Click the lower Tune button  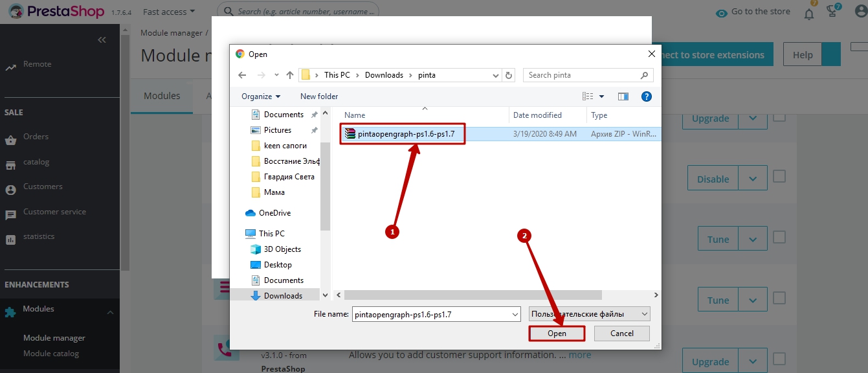tap(718, 300)
